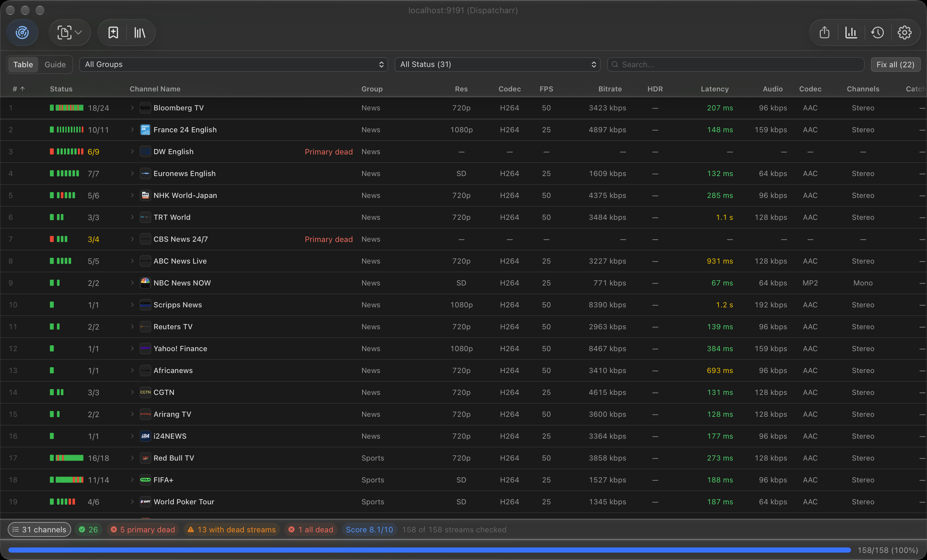Screen dimensions: 927x560
Task: Click the radar scan icon in toolbar
Action: pos(23,33)
